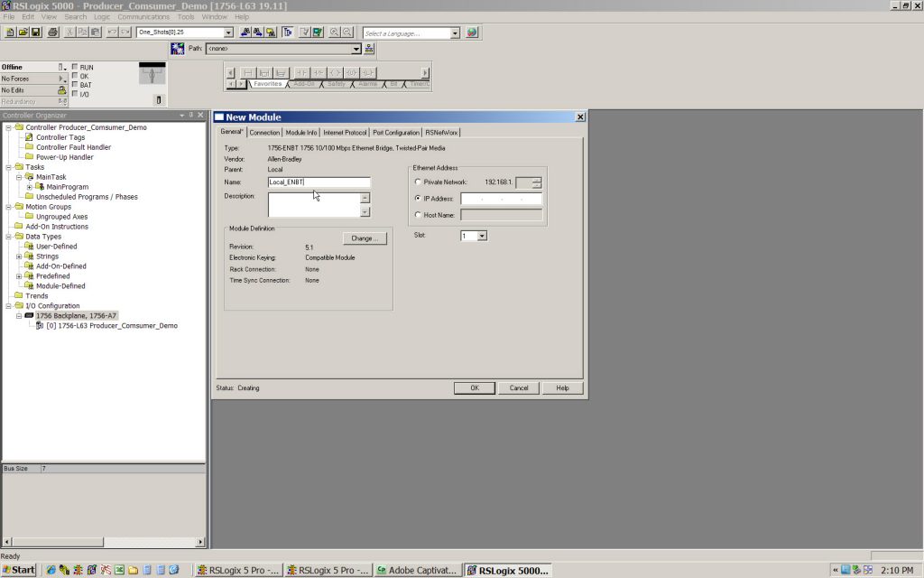Open the Windows Start menu

19,570
